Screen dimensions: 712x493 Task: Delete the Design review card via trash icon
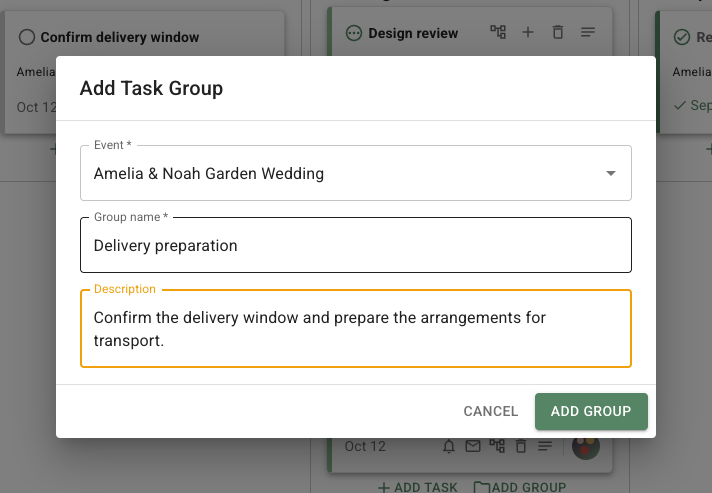(558, 32)
